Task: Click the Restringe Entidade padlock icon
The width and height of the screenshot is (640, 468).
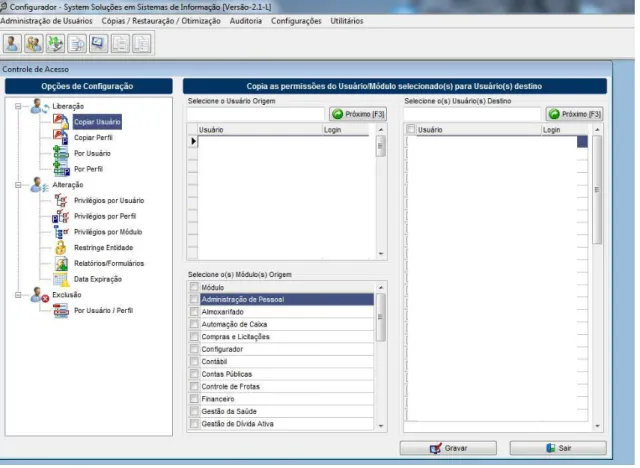Action: (61, 248)
